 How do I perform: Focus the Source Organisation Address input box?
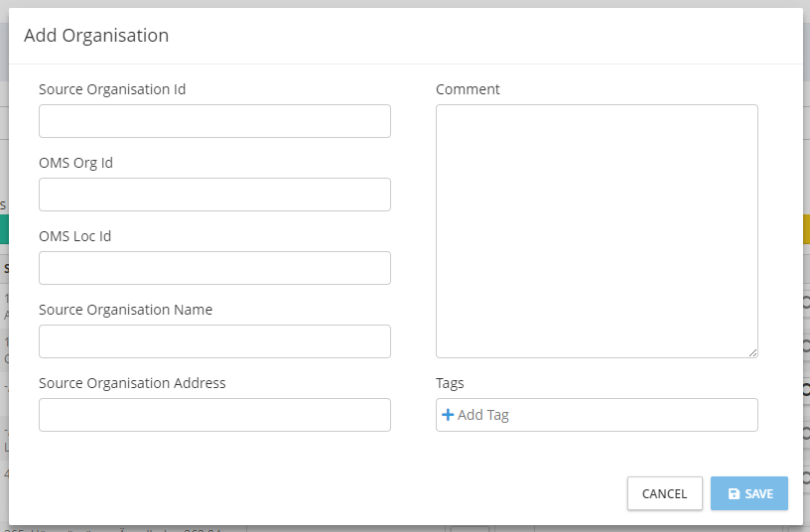click(214, 415)
